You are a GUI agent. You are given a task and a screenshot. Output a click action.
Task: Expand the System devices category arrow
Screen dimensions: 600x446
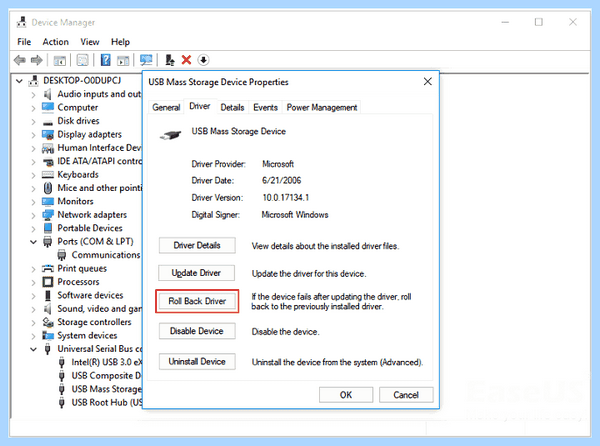34,336
